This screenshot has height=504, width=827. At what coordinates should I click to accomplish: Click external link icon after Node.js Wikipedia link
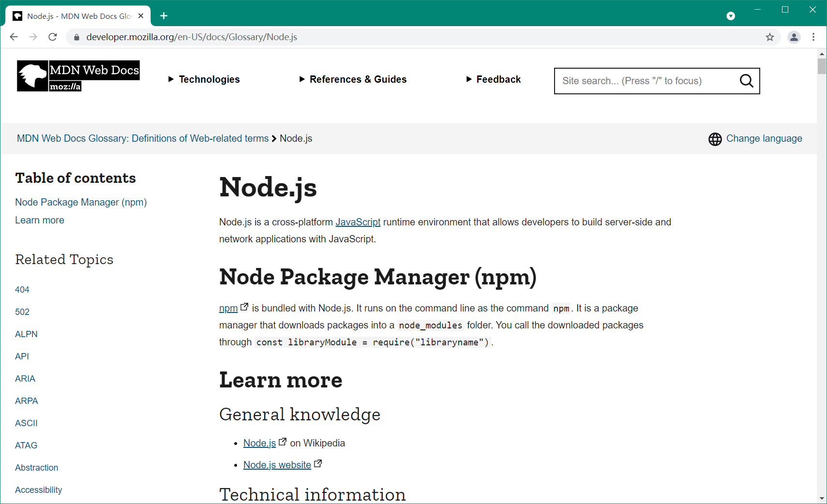coord(283,442)
